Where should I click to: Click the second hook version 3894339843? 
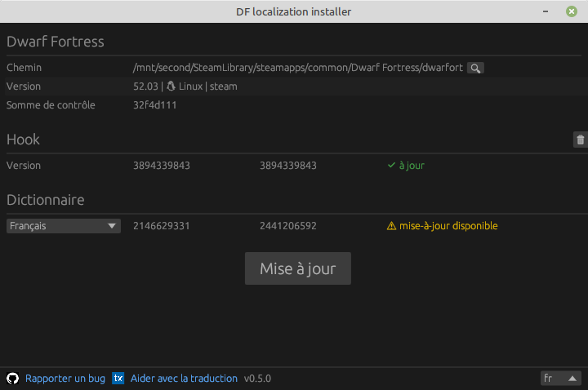pos(288,165)
